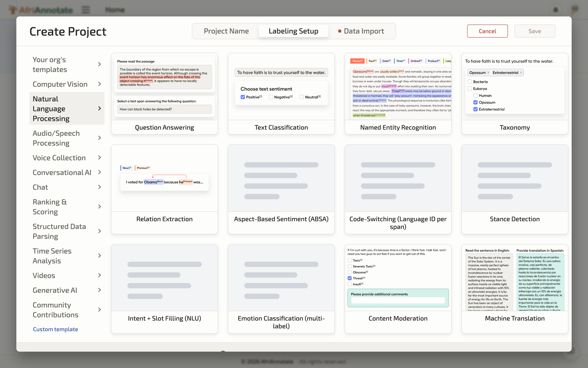Check the Insult moderation checkbox

pyautogui.click(x=350, y=284)
